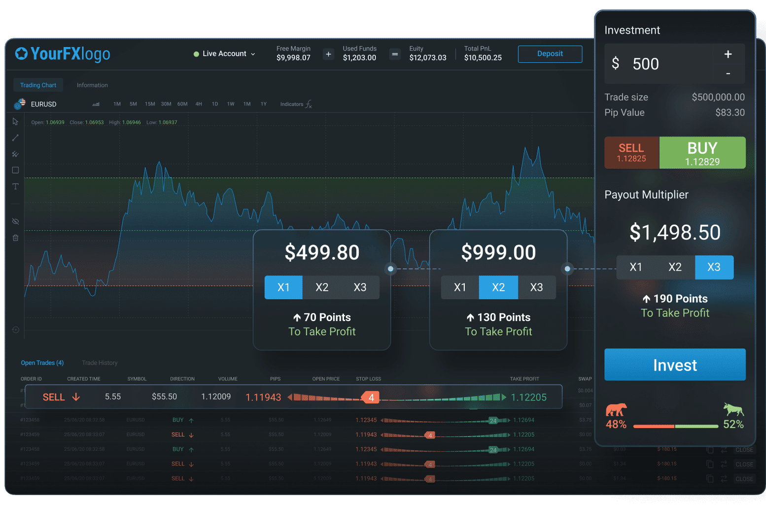The width and height of the screenshot is (766, 532).
Task: Click the highlighted SELL trade row
Action: pos(293,397)
